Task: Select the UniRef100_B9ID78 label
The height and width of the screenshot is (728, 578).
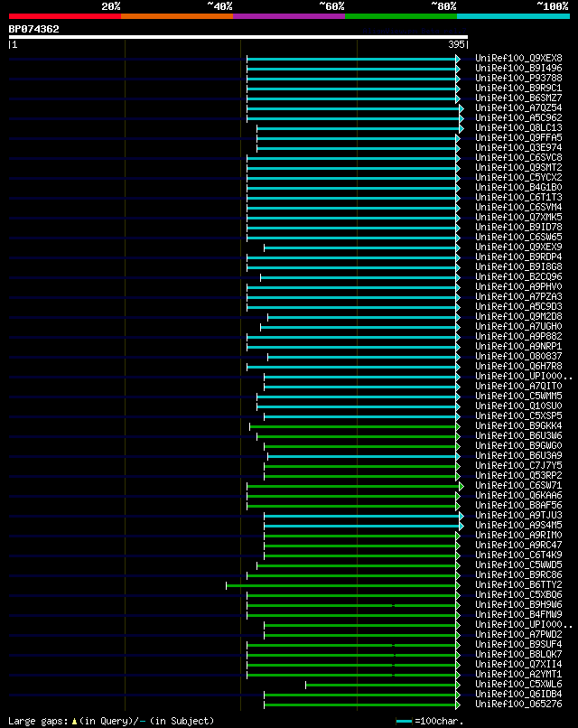Action: click(518, 228)
